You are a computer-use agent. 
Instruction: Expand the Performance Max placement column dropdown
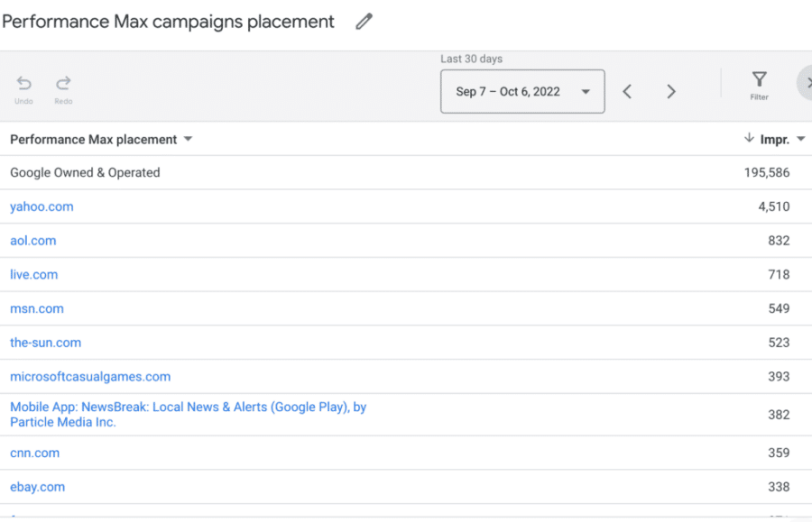(x=188, y=140)
